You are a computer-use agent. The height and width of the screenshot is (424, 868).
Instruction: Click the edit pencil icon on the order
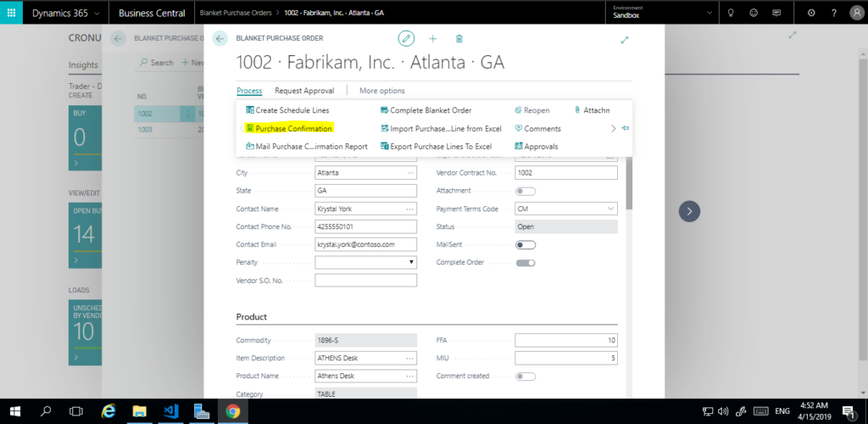click(x=406, y=39)
